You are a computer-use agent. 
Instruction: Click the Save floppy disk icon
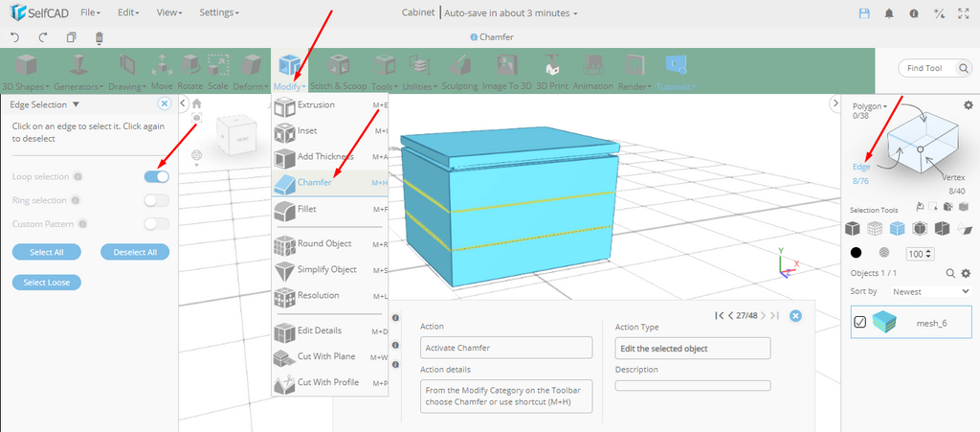click(x=865, y=13)
